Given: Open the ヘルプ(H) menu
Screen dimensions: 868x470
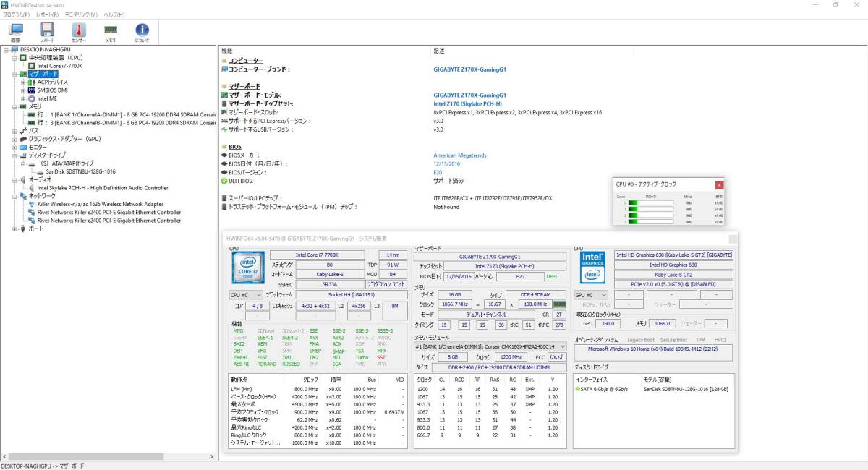Looking at the screenshot, I should tap(114, 14).
